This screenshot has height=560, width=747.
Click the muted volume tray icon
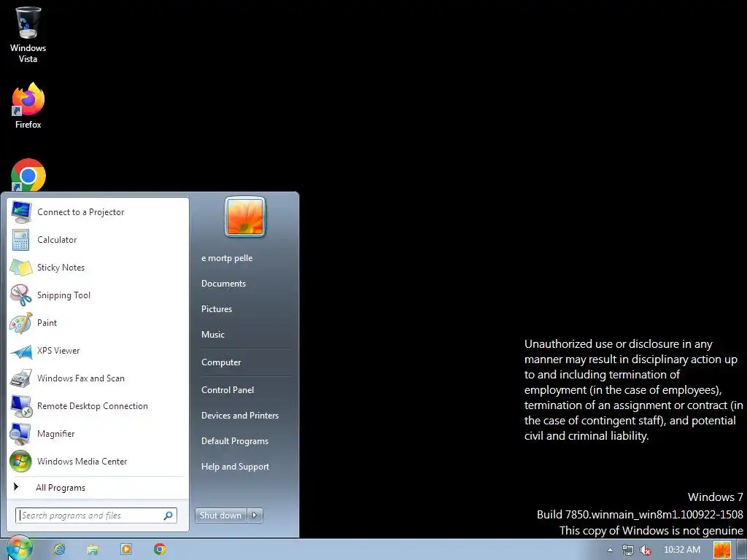pos(646,550)
